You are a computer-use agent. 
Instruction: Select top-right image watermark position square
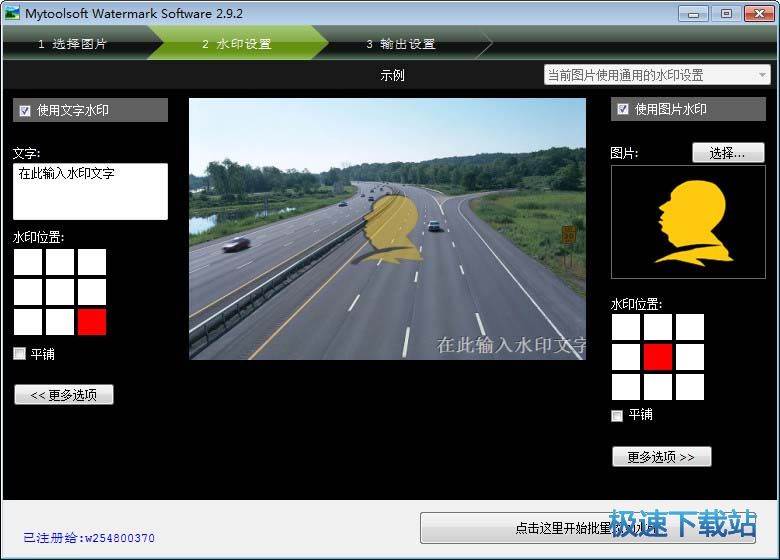click(690, 327)
